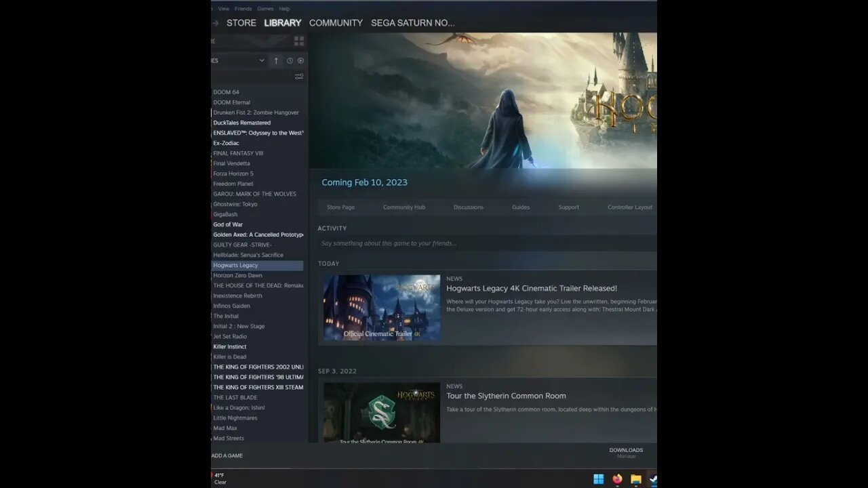Visit the Community Hub link

[404, 207]
